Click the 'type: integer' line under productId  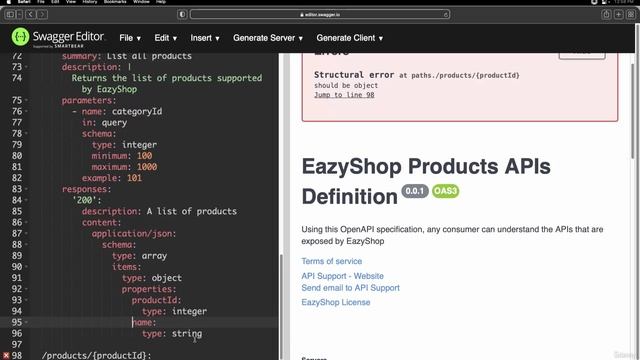[174, 311]
